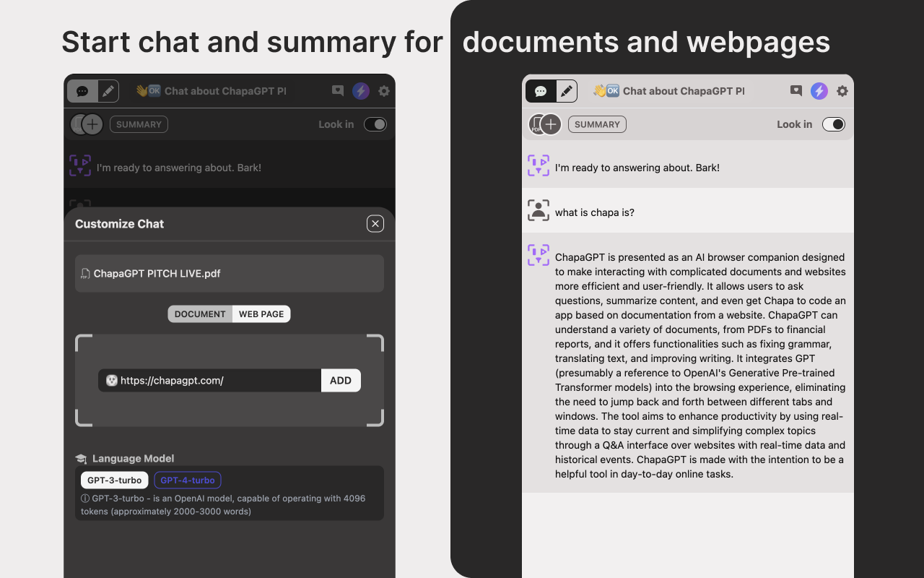Select GPT-4-turbo language model
This screenshot has height=578, width=924.
[x=188, y=480]
